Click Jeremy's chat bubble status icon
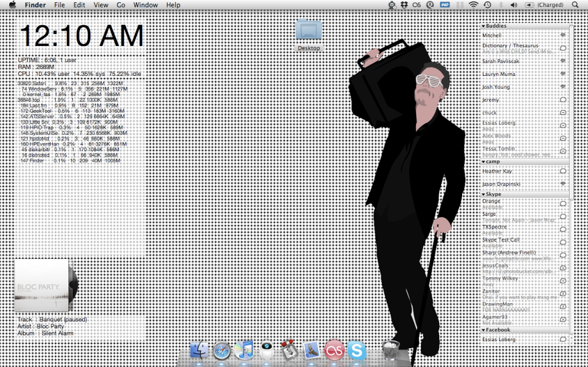588x367 pixels. (x=563, y=100)
